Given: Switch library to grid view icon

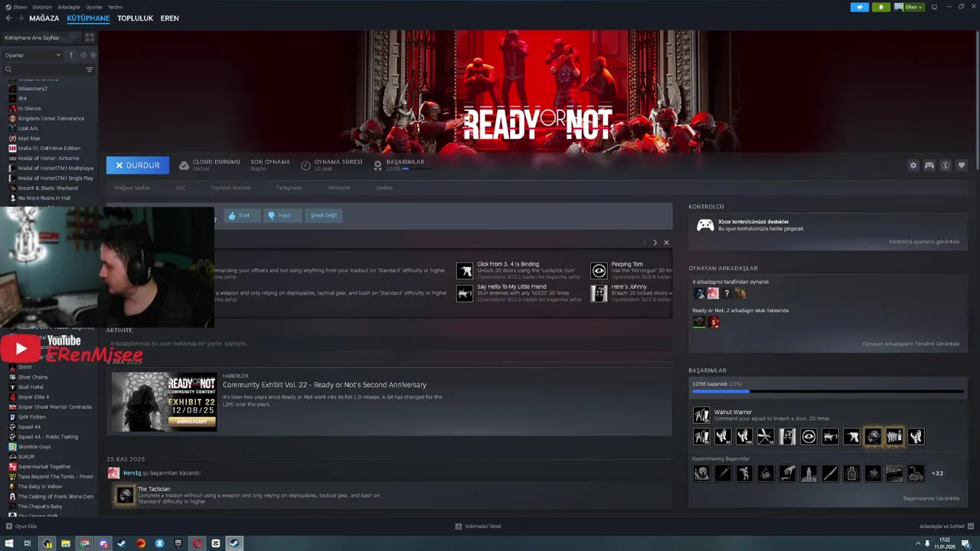Looking at the screenshot, I should tap(90, 37).
